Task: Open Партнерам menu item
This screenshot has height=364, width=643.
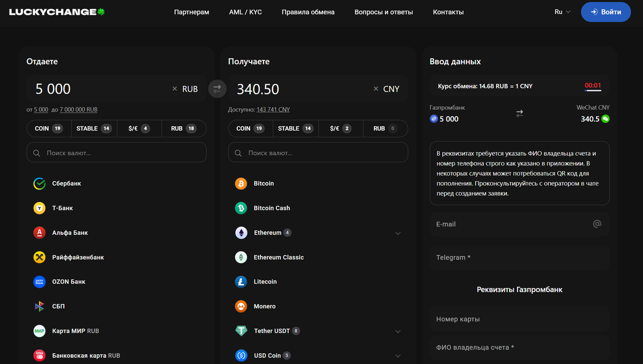Action: click(x=192, y=12)
